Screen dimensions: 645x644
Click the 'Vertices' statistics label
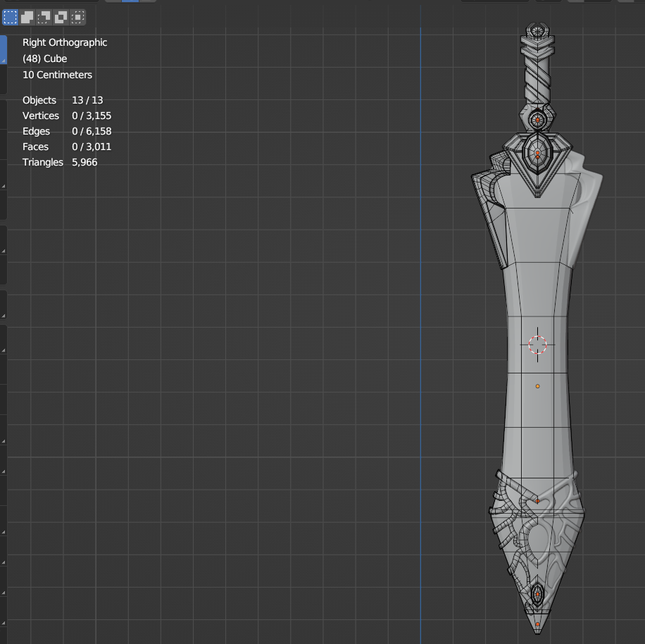(41, 116)
